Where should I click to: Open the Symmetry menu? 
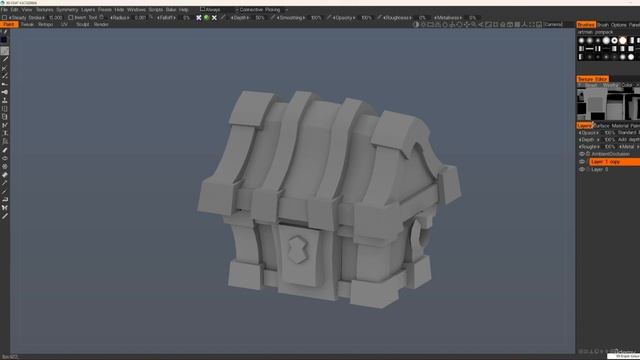pyautogui.click(x=67, y=9)
